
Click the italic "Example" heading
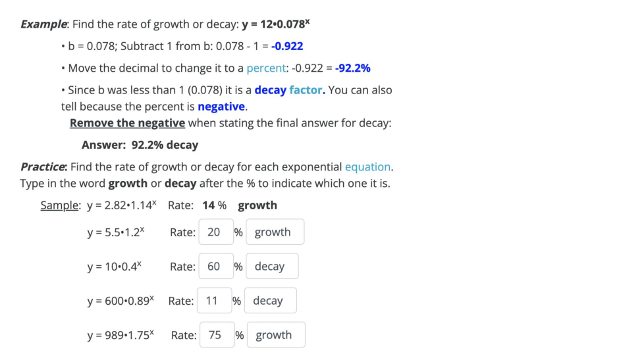[x=43, y=24]
